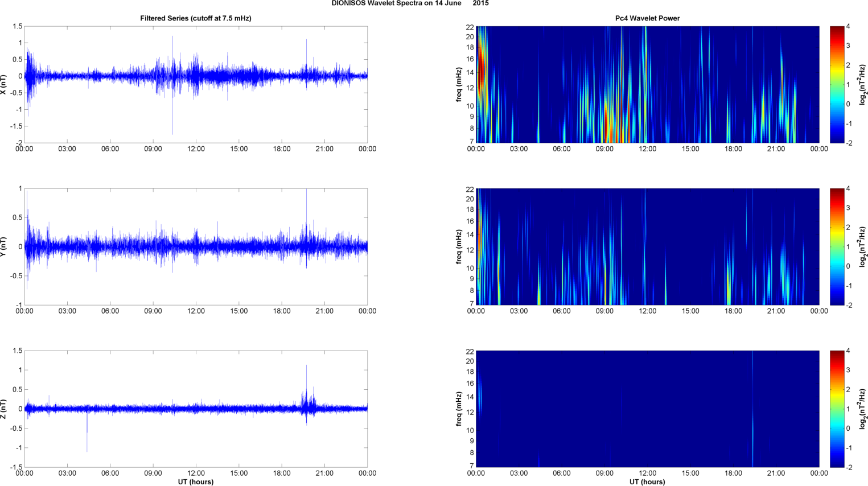Click 'UT (hours)' label under the Z time-series

pyautogui.click(x=196, y=482)
